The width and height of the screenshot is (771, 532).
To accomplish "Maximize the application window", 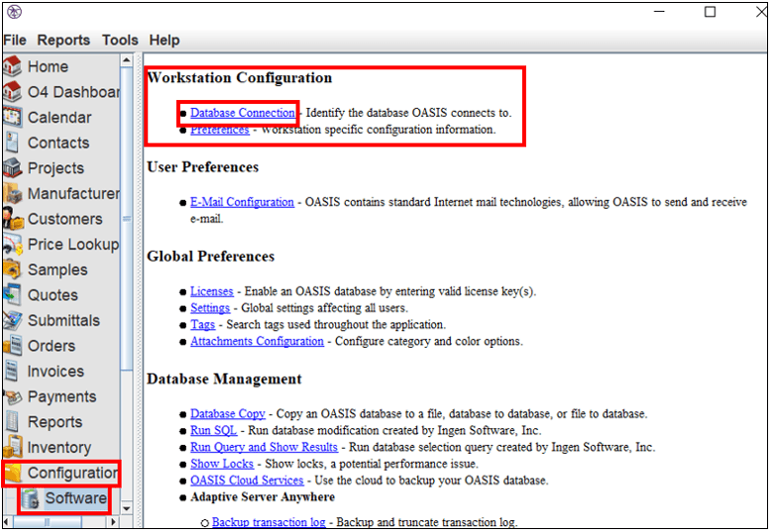I will [x=710, y=12].
